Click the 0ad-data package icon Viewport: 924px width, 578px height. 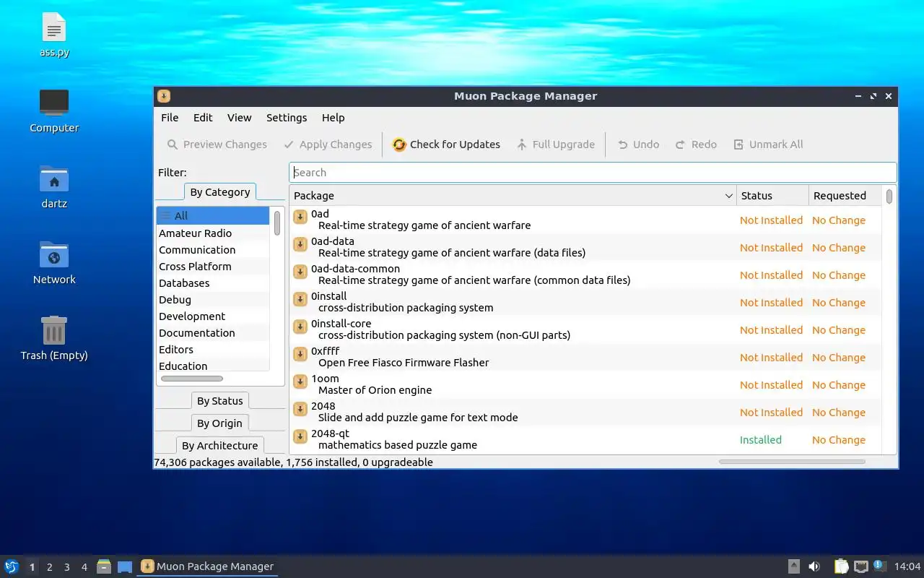300,244
